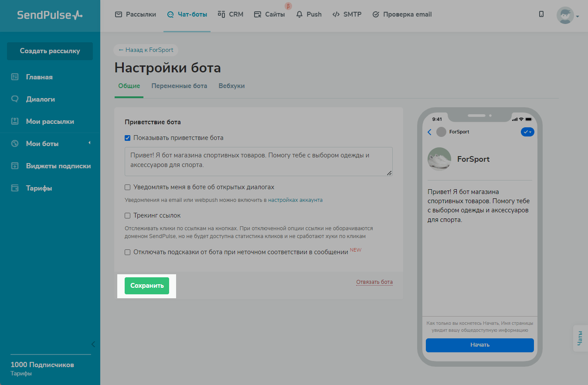Click the Главная sidebar icon

click(15, 77)
